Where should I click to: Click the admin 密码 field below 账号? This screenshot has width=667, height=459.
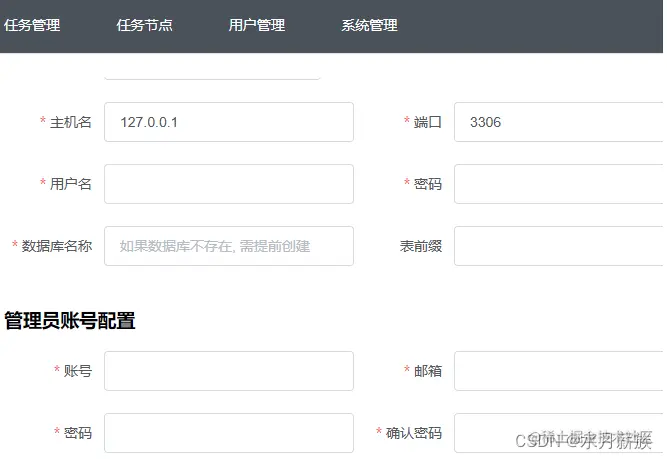pyautogui.click(x=229, y=433)
